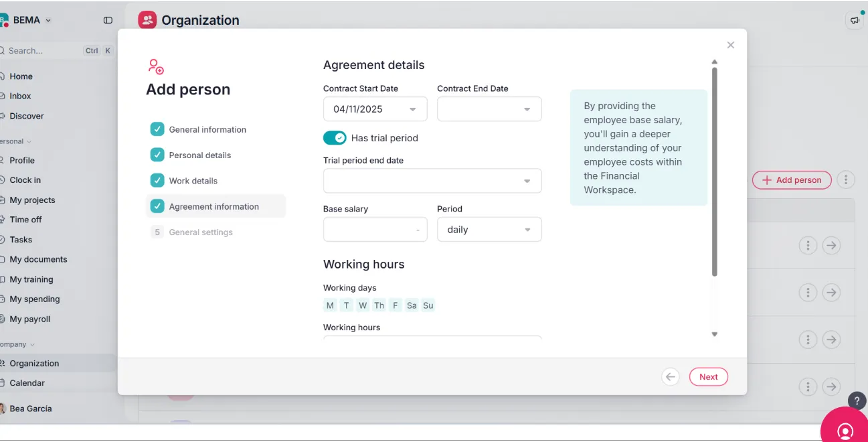Select Monday in Working days
Viewport: 868px width, 442px height.
(330, 305)
